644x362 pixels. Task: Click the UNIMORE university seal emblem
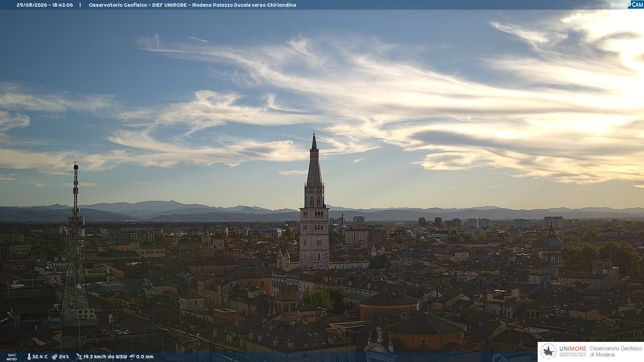tap(548, 352)
